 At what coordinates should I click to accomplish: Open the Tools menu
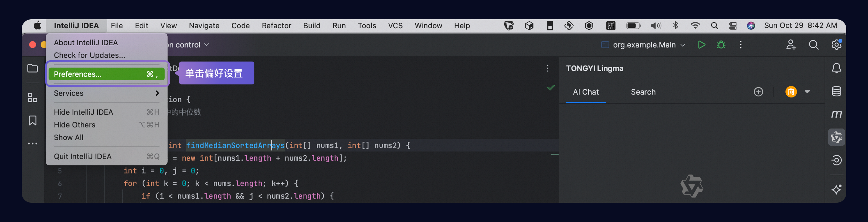pos(367,26)
